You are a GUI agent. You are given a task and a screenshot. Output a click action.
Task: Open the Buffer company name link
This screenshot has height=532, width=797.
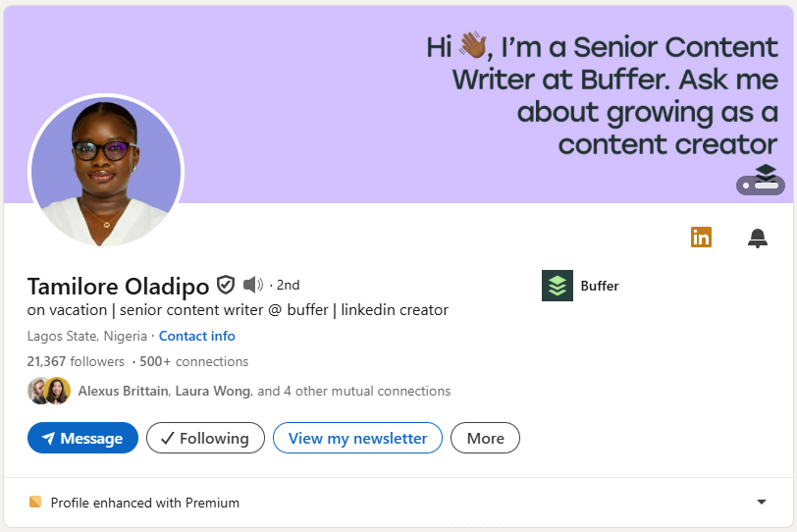[600, 286]
